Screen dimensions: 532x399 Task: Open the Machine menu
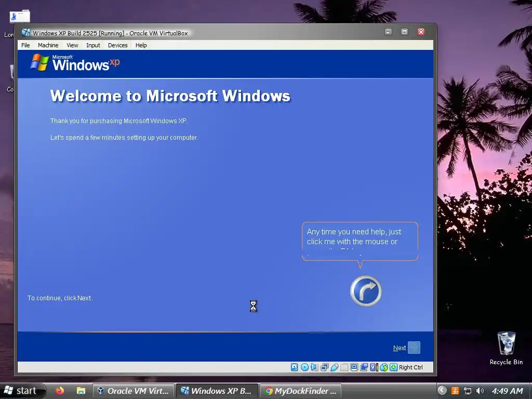(48, 45)
